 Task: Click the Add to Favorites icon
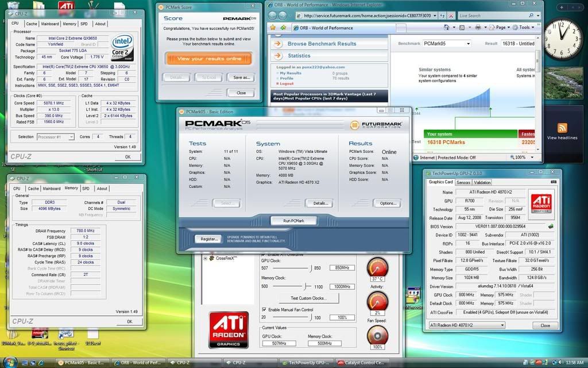(283, 28)
